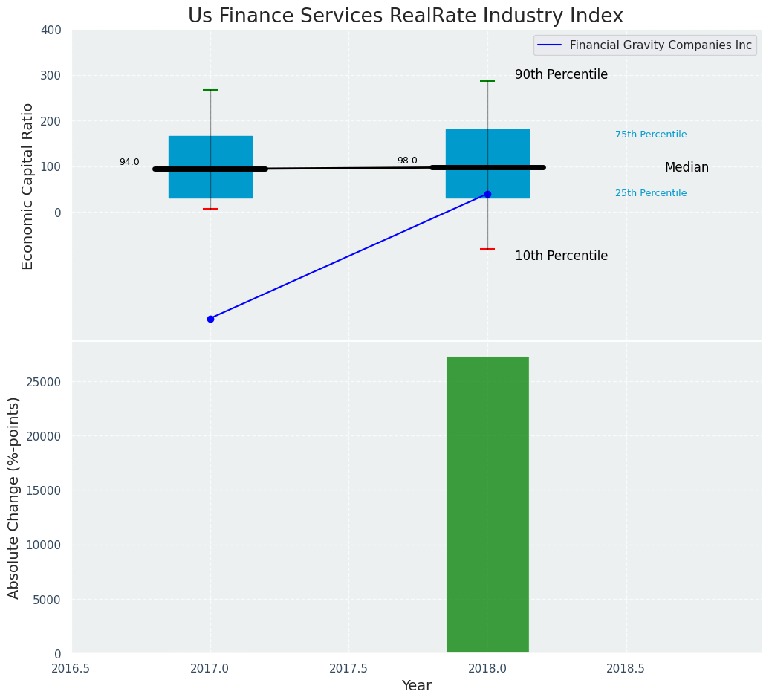Click the 94.0 median value label
This screenshot has height=700, width=769.
pyautogui.click(x=129, y=162)
